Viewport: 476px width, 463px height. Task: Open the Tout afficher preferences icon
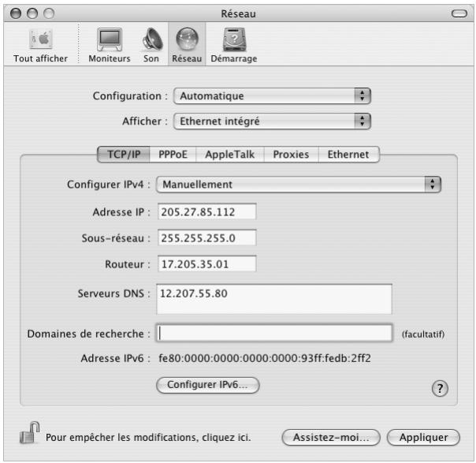click(x=41, y=39)
